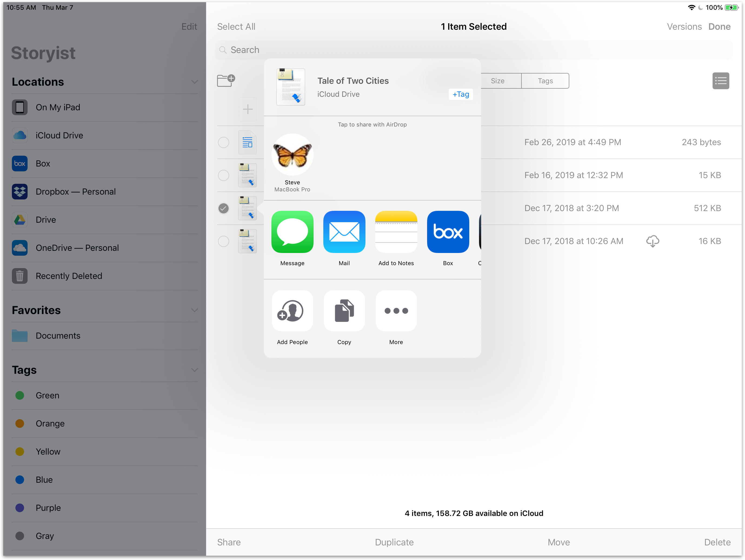Choose the Gray tag
This screenshot has height=560, width=745.
(104, 536)
